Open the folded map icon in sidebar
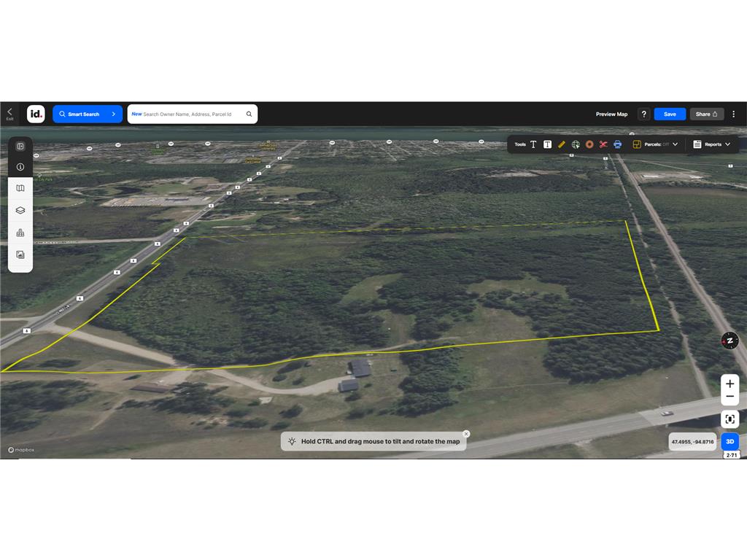 point(20,188)
